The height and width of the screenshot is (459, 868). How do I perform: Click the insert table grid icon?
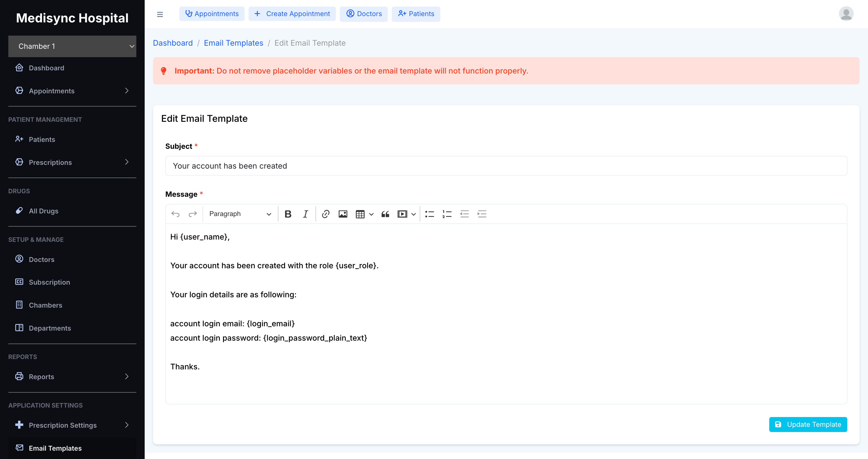[360, 214]
